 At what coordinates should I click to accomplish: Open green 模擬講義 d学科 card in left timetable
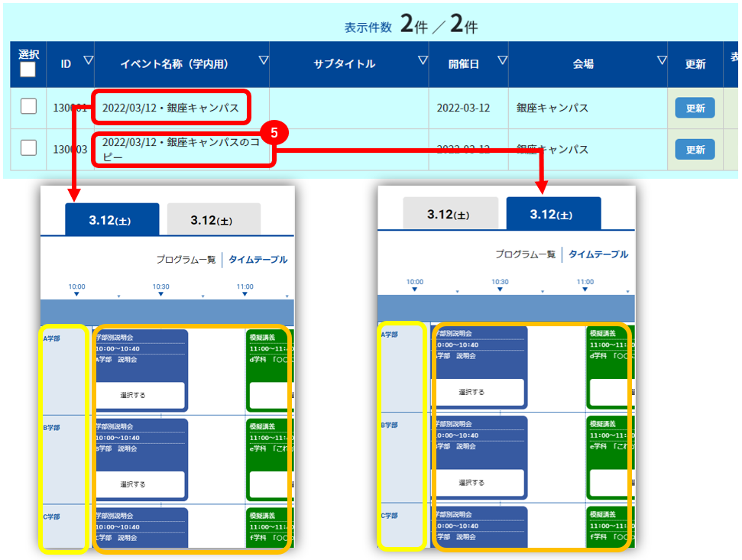pos(270,371)
